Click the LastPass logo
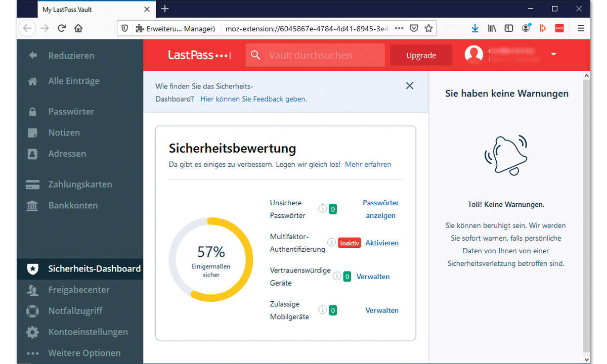This screenshot has width=607, height=364. 199,55
